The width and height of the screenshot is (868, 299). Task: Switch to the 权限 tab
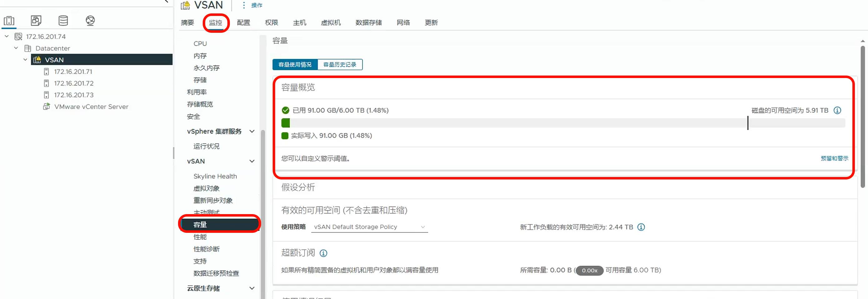tap(271, 22)
